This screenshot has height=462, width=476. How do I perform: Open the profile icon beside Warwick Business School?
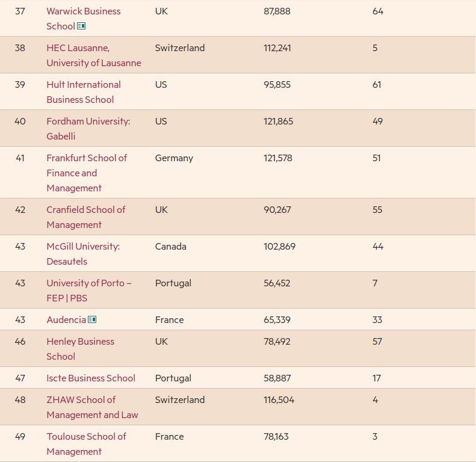pos(81,26)
